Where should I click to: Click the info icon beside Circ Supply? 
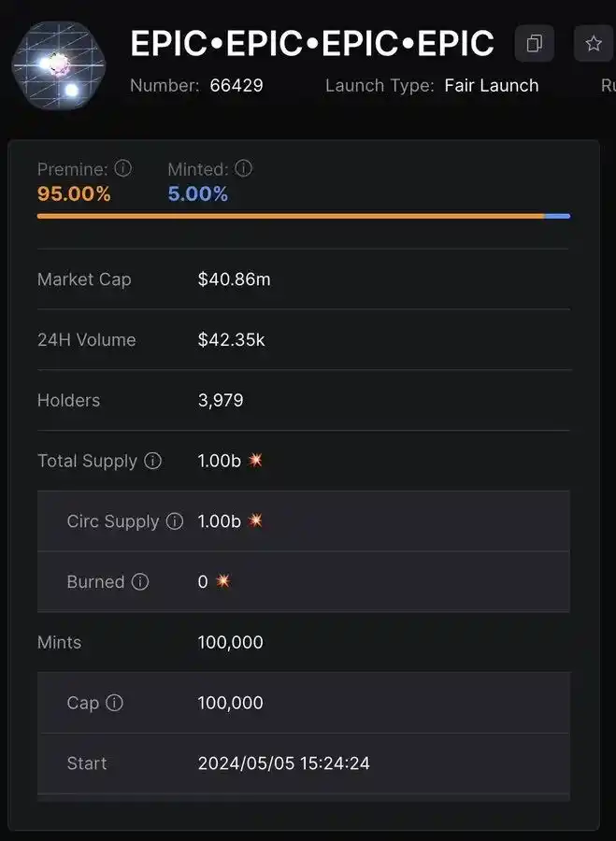(x=174, y=521)
